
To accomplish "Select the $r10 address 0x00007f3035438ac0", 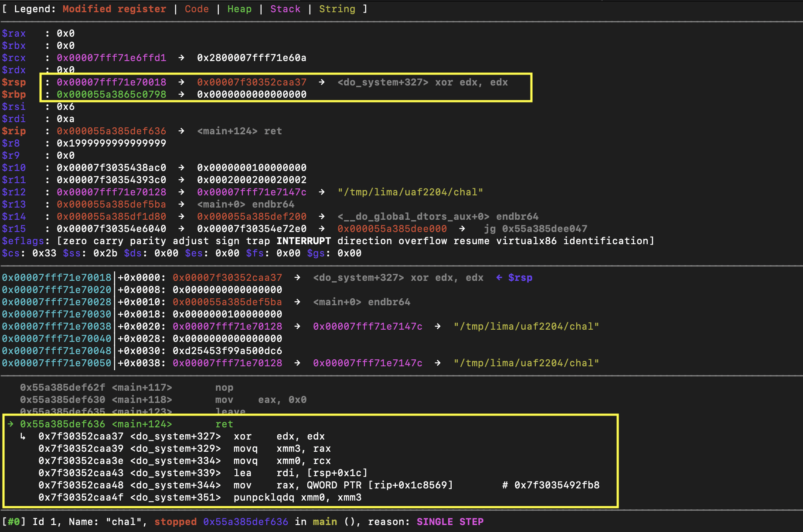I will point(112,168).
